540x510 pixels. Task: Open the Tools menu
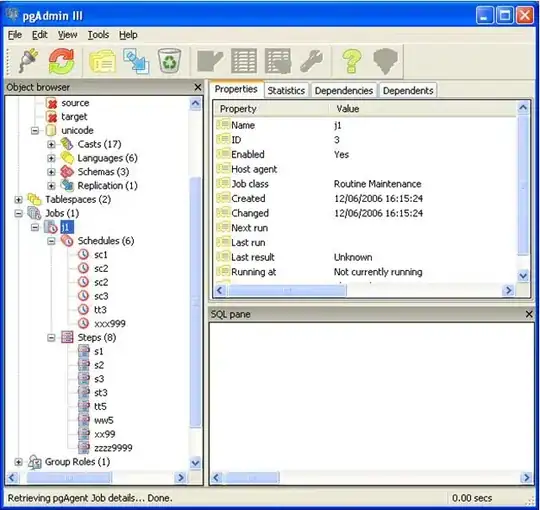tap(98, 35)
